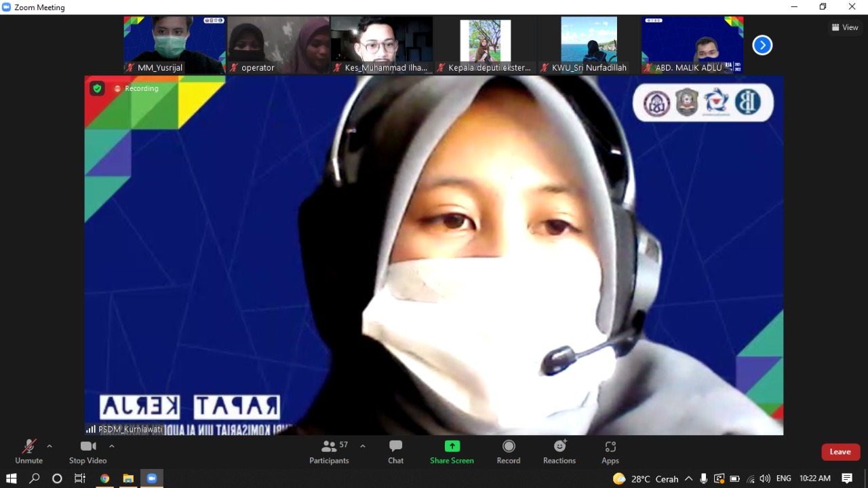Unmute the microphone
The image size is (868, 488).
tap(28, 451)
